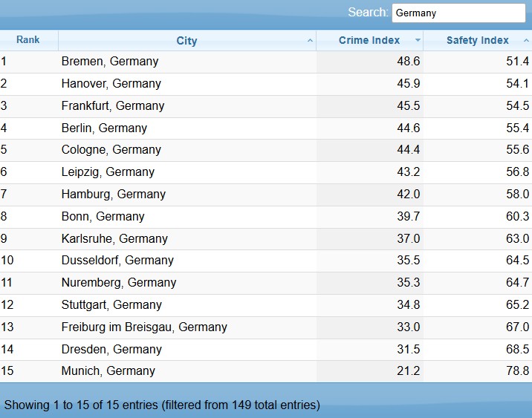This screenshot has width=532, height=418.
Task: Click Leipzig, Germany city name
Action: (x=108, y=172)
